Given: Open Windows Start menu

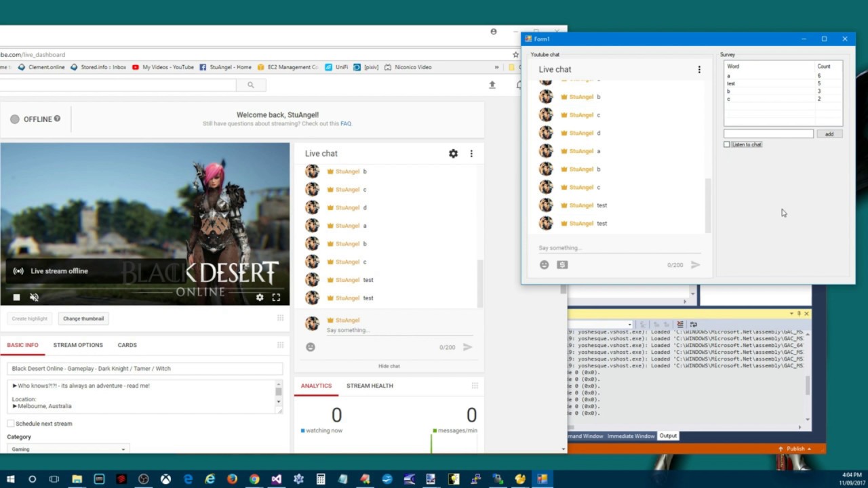Looking at the screenshot, I should 10,479.
